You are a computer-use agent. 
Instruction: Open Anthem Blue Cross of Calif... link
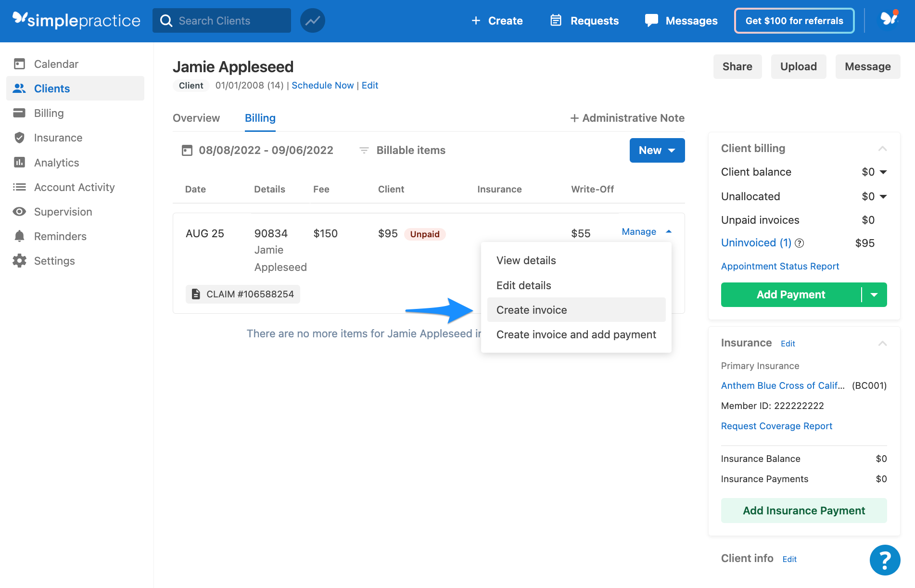coord(783,385)
